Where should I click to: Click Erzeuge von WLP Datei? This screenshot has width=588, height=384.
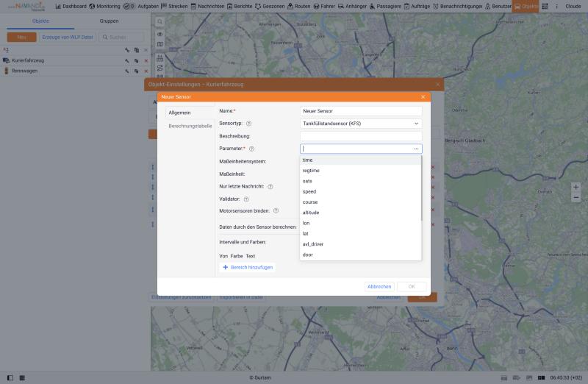point(68,38)
